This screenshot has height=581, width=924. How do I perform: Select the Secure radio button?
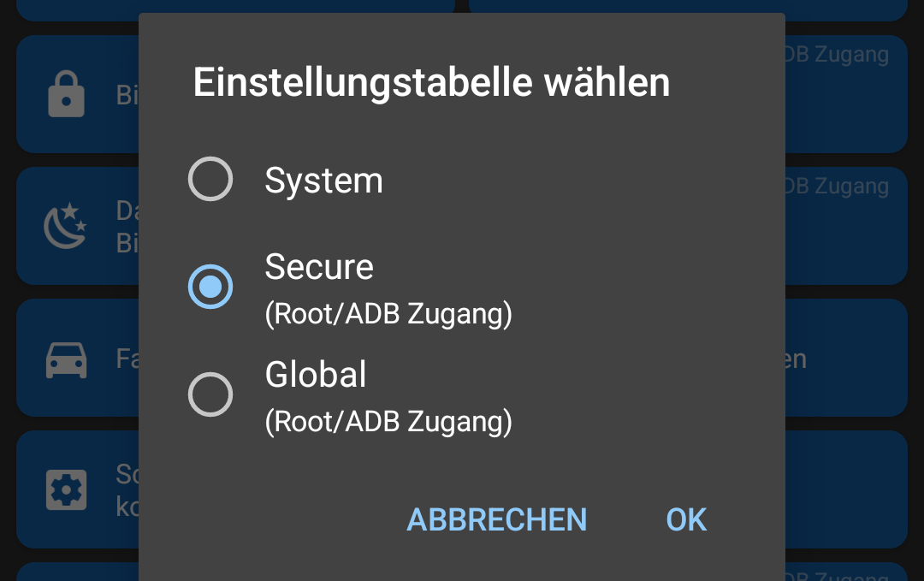click(210, 287)
